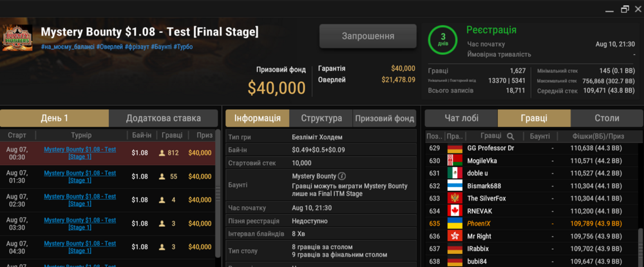
Task: Click the Запрошення button
Action: pyautogui.click(x=368, y=36)
